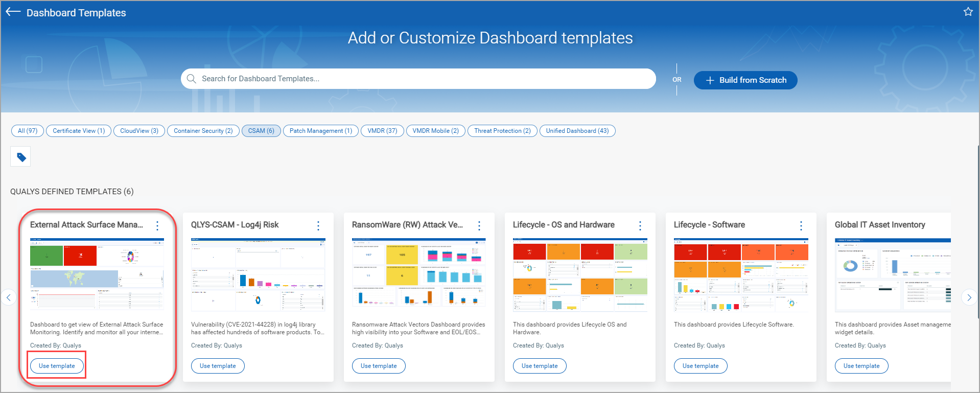Filter by Patch Management (1)

point(321,131)
